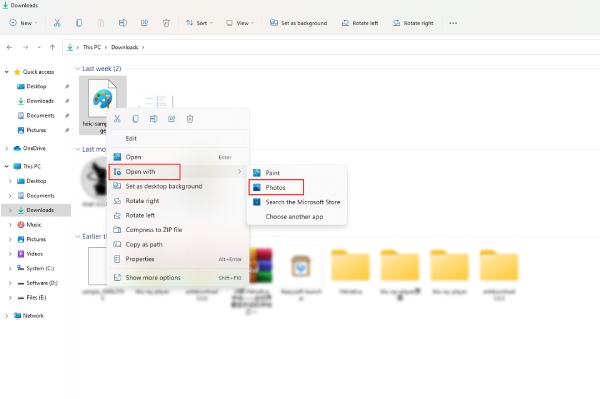
Task: Select Downloads under Quick access
Action: coord(40,101)
